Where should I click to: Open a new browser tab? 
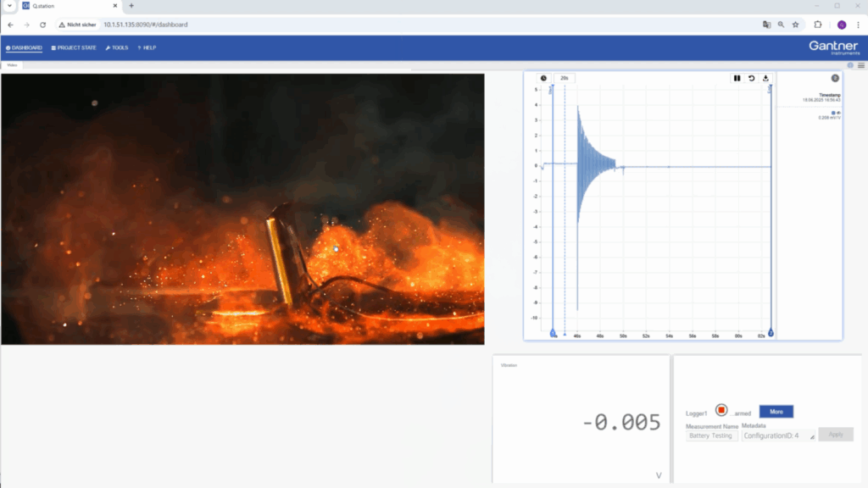point(131,6)
